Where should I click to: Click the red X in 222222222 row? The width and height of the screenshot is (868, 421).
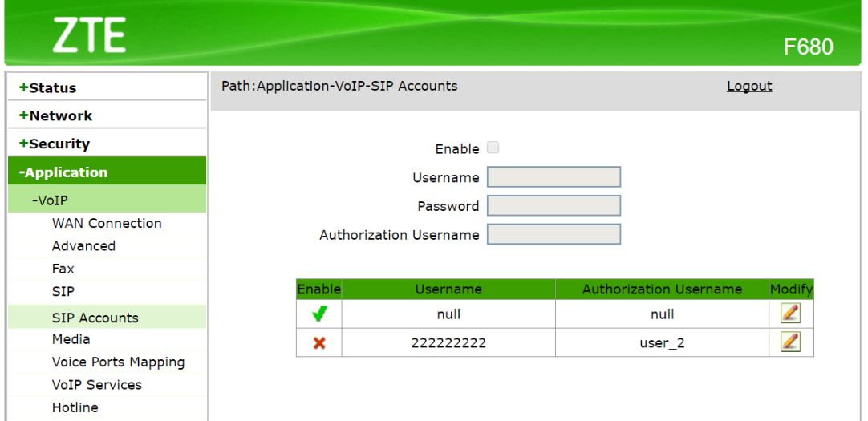[x=318, y=343]
